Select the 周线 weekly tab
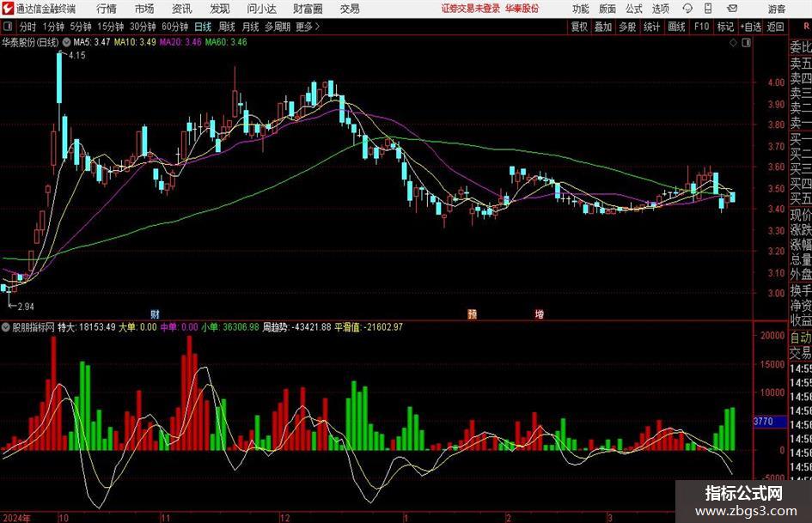 (226, 27)
